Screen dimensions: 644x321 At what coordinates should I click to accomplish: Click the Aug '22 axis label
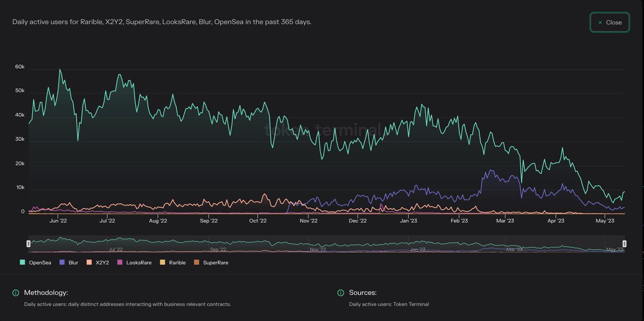(158, 221)
